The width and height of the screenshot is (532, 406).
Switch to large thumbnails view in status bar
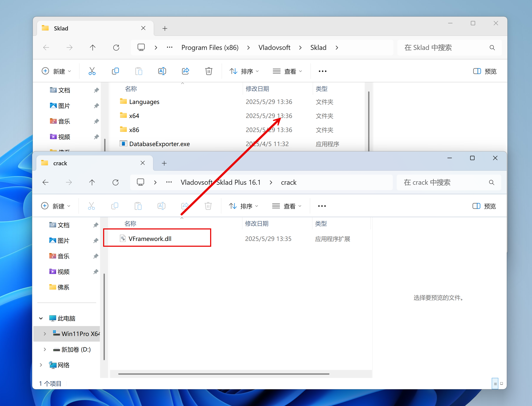[502, 384]
